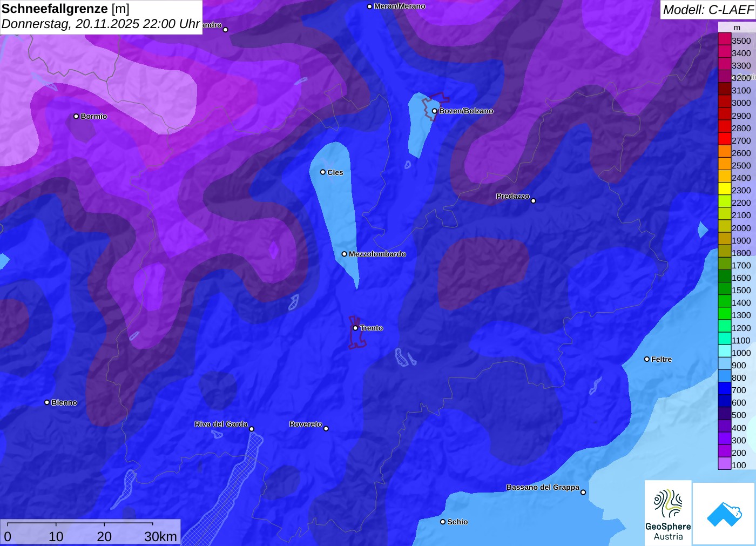Viewport: 756px width, 546px height.
Task: Click the blue cloud house logo
Action: pos(724,514)
